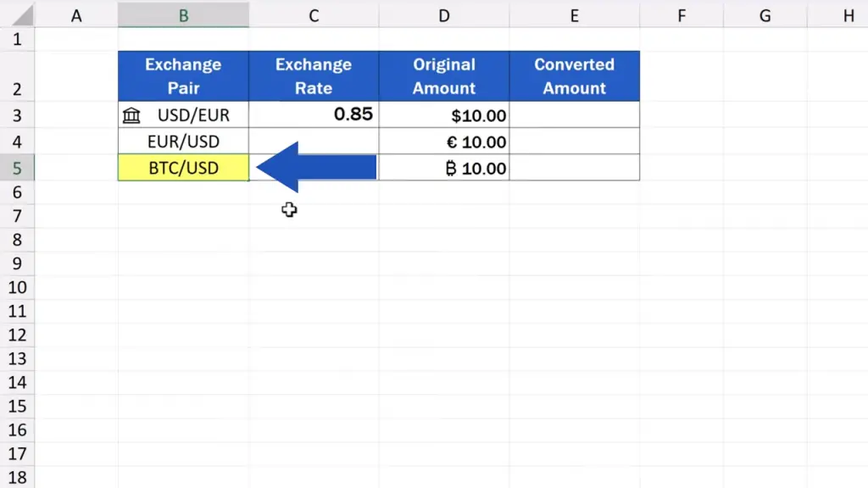Screen dimensions: 868x488
Task: Select the € 10.00 amount cell
Action: [x=444, y=141]
